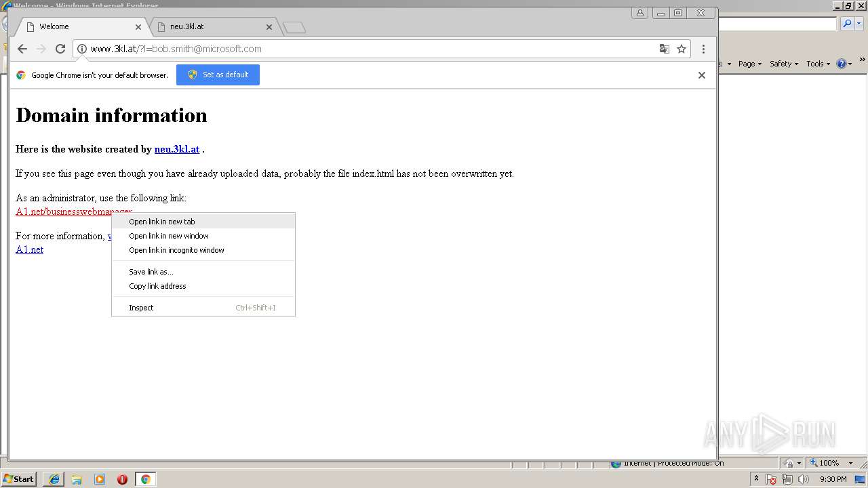Select Save link as...
The width and height of the screenshot is (868, 488).
203,272
